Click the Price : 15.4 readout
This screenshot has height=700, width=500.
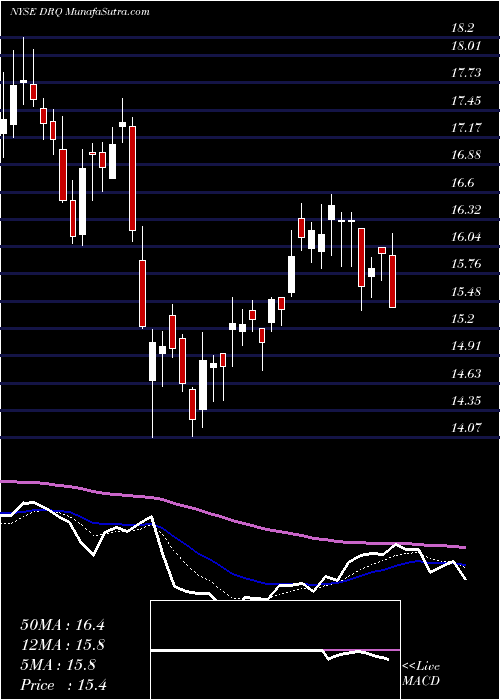tap(62, 685)
